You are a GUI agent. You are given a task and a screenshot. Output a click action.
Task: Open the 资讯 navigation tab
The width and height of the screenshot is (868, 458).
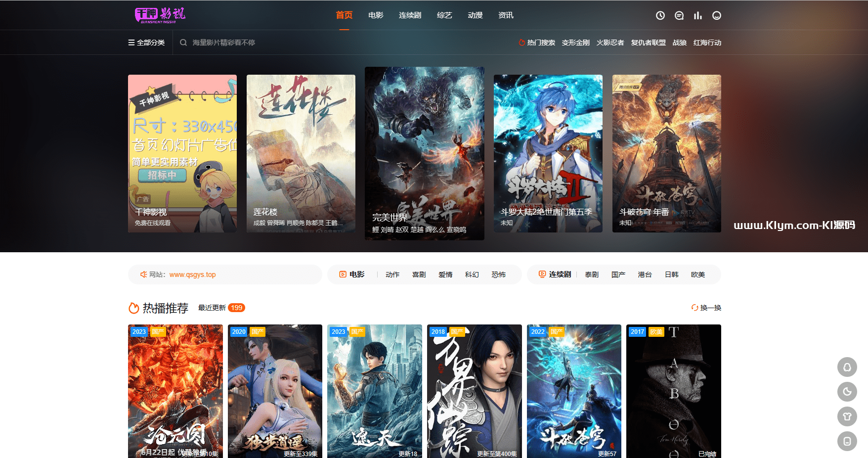506,15
